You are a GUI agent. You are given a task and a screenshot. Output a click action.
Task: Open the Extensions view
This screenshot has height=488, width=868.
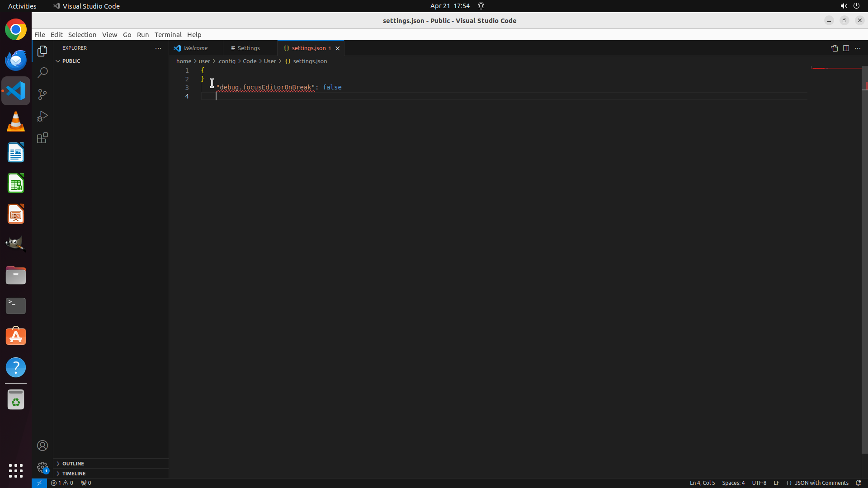click(42, 138)
